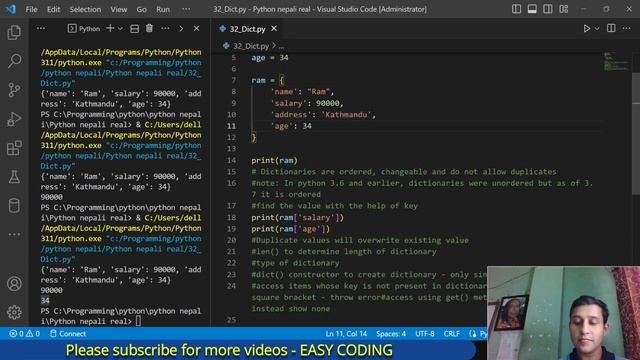Open the File menu
This screenshot has height=360, width=640.
(x=31, y=9)
